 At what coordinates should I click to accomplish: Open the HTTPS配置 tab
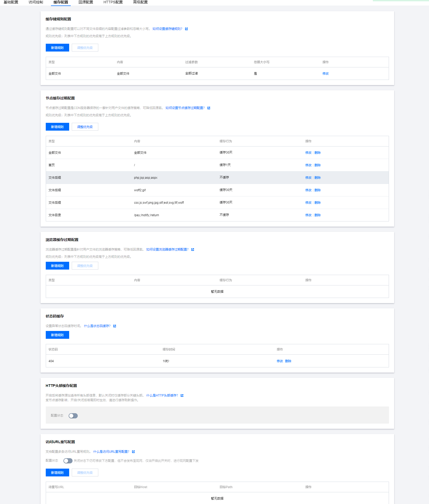pyautogui.click(x=113, y=2)
